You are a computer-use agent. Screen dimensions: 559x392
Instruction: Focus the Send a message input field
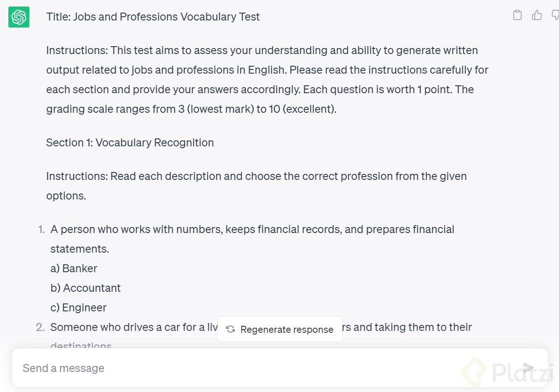point(280,368)
